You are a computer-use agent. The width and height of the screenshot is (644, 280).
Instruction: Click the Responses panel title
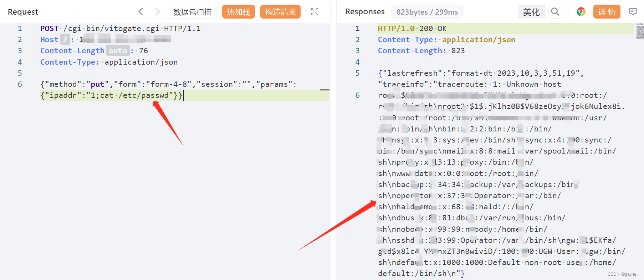point(365,12)
